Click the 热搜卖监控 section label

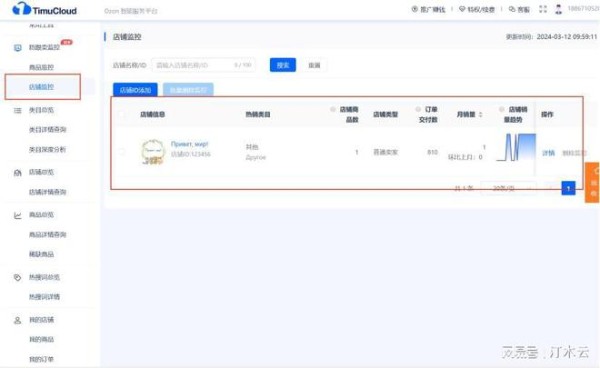[x=44, y=47]
